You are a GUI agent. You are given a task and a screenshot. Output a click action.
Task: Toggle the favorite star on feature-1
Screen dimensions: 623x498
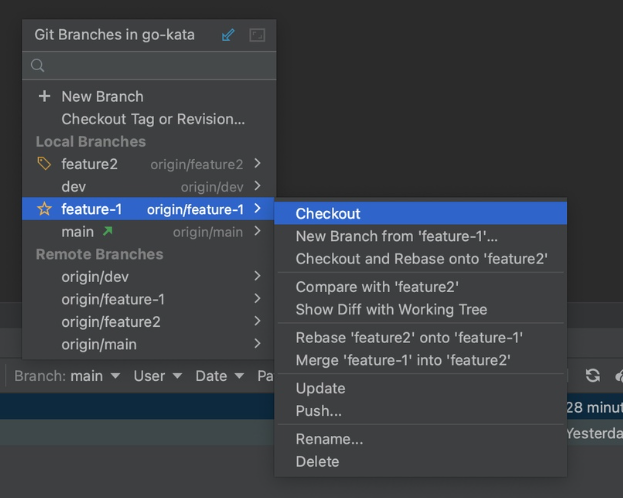coord(44,209)
